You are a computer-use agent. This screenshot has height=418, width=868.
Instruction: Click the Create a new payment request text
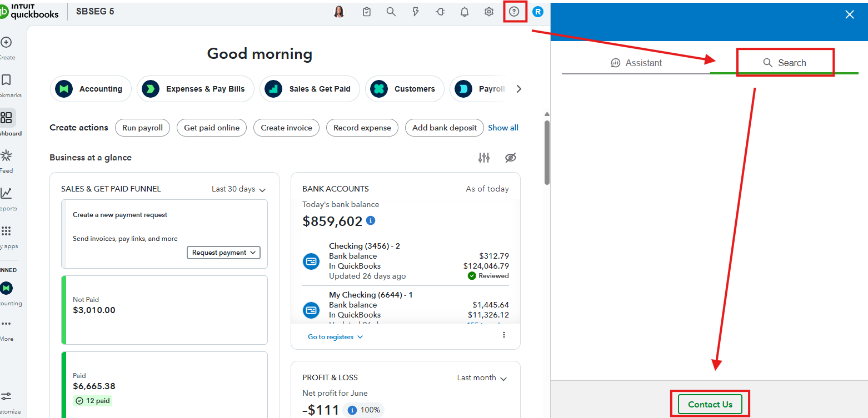[x=120, y=215]
